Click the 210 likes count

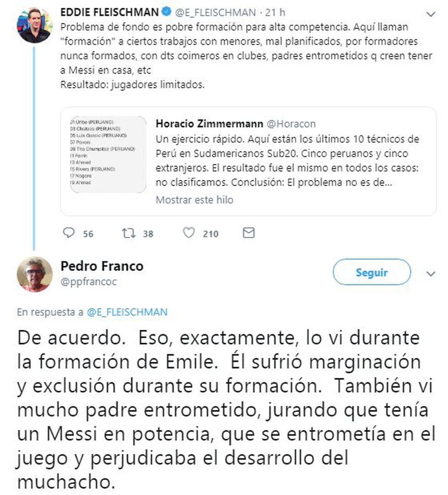[x=210, y=234]
